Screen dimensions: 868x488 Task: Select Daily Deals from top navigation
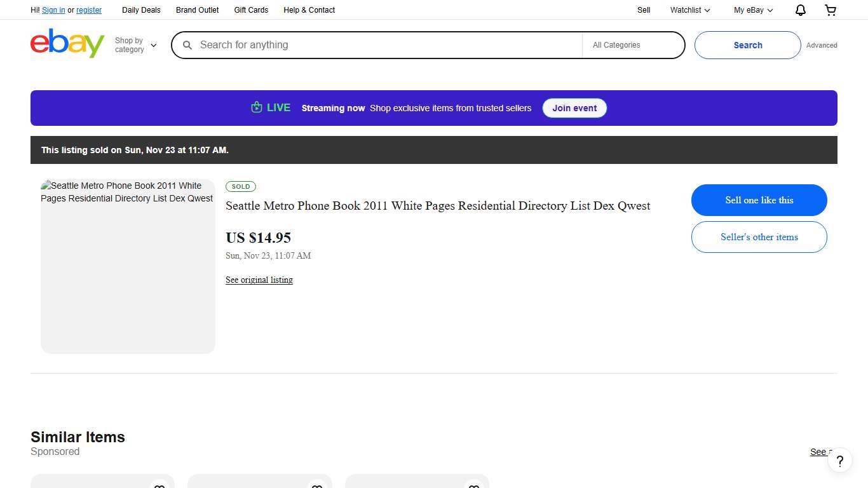(141, 10)
